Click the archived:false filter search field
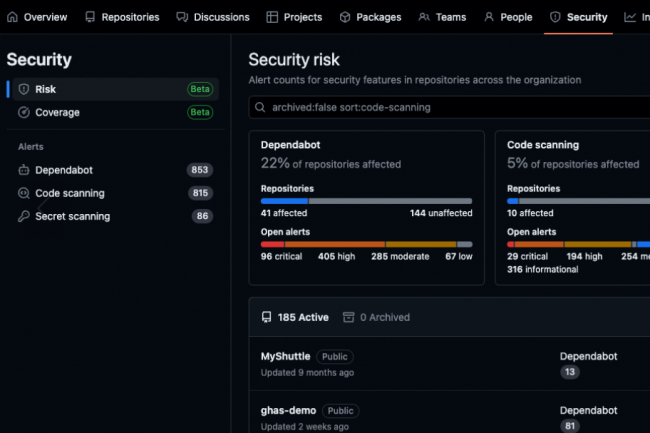 point(450,108)
